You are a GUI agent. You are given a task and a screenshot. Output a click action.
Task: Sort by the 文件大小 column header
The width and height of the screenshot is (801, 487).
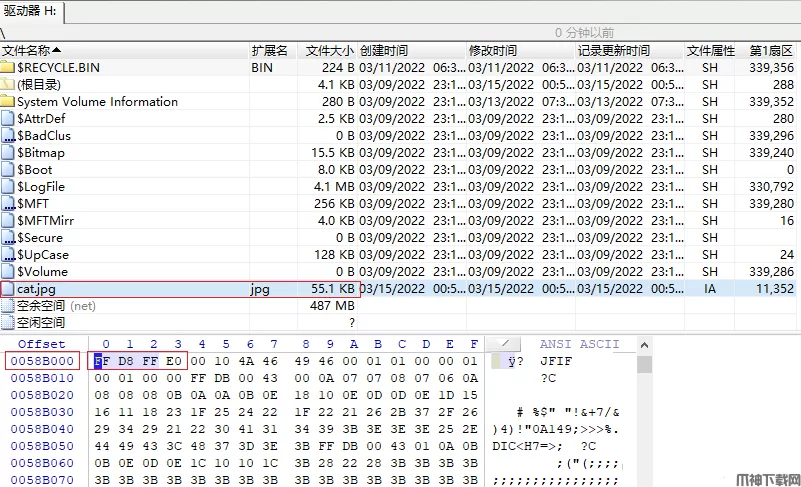coord(329,50)
